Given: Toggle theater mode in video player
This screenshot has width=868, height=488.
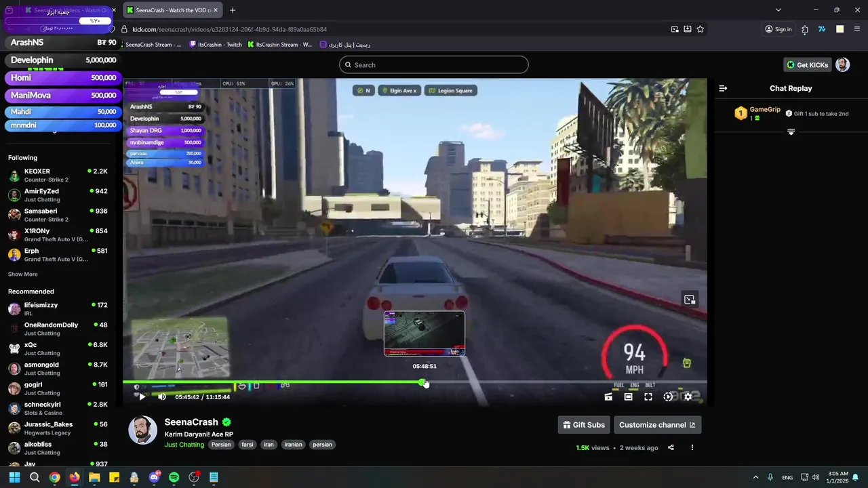Looking at the screenshot, I should [x=628, y=397].
